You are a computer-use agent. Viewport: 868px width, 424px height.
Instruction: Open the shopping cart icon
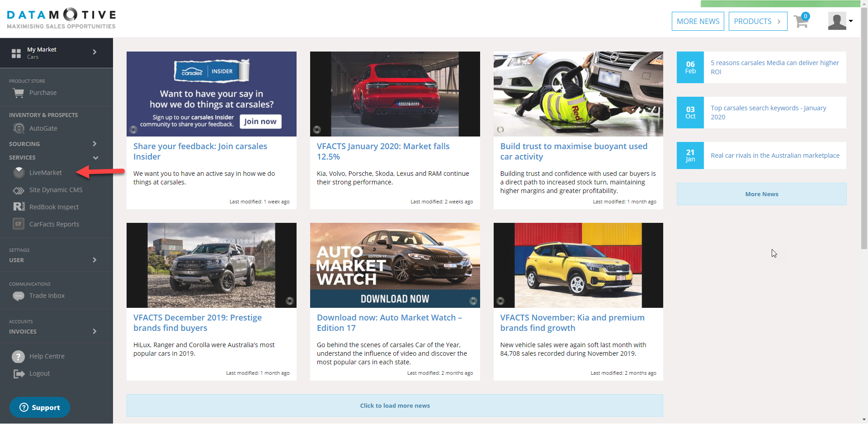coord(801,21)
